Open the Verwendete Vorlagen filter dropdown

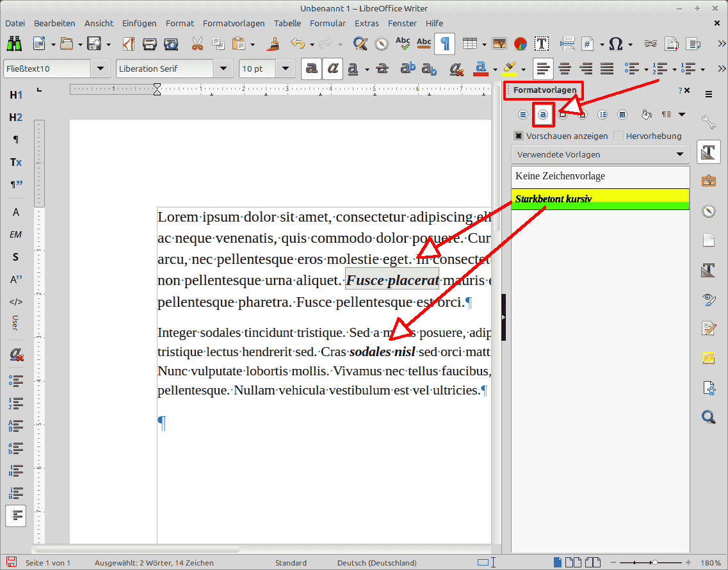600,154
